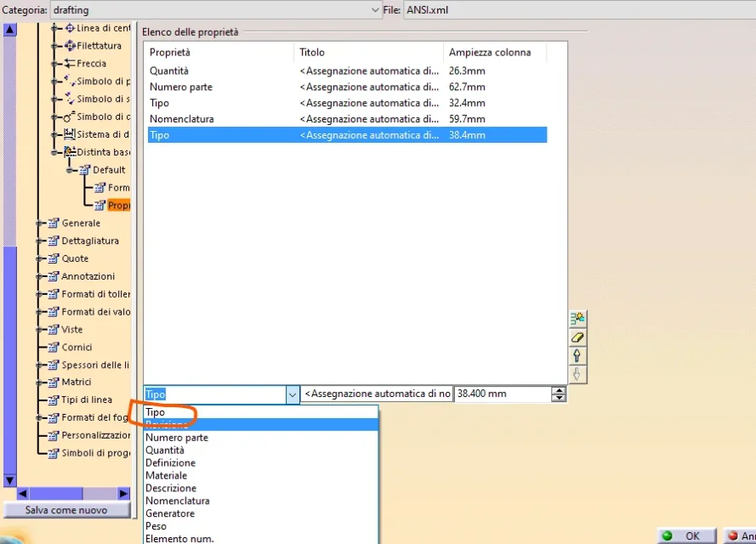Image resolution: width=756 pixels, height=544 pixels.
Task: Click the property combo box arrow
Action: [293, 394]
